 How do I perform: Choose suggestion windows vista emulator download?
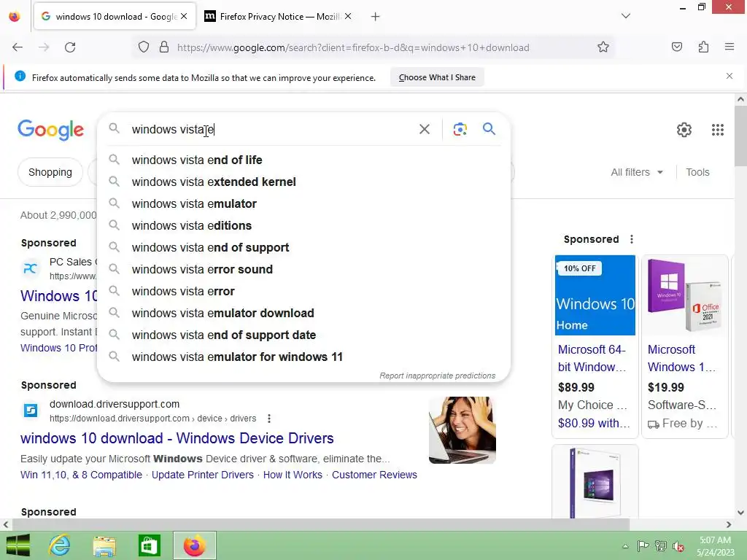(303, 314)
